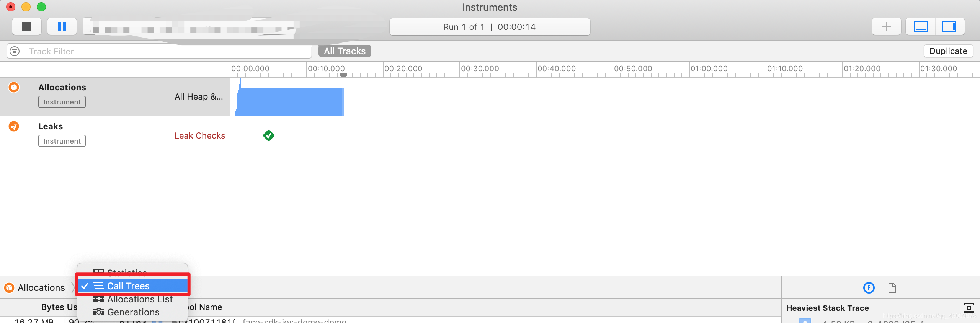Viewport: 980px width, 323px height.
Task: Toggle the bottom detail pane view
Action: coord(921,26)
